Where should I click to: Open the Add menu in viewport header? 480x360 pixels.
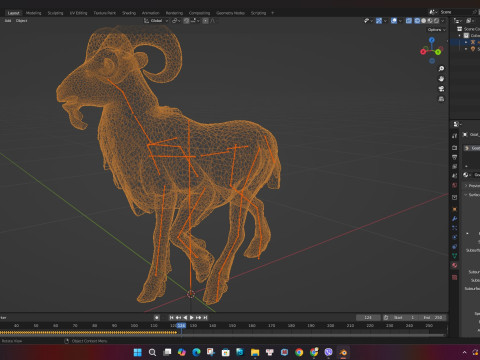8,21
